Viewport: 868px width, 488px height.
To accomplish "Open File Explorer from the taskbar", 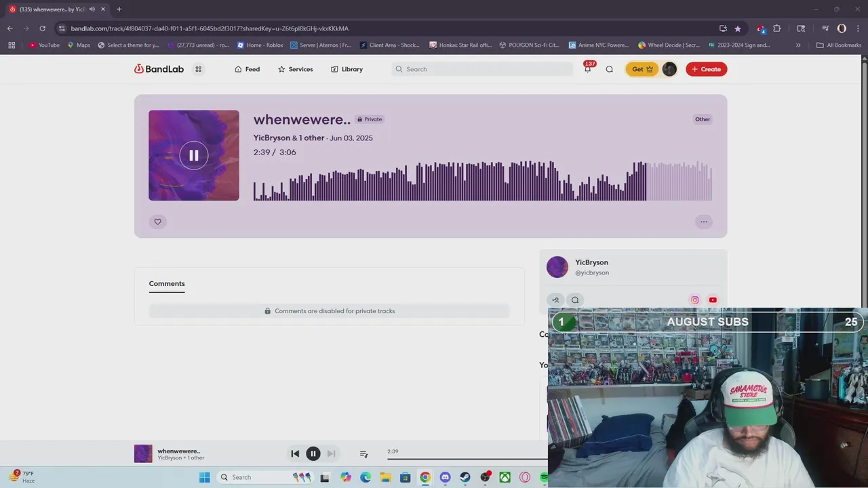I will tap(385, 477).
